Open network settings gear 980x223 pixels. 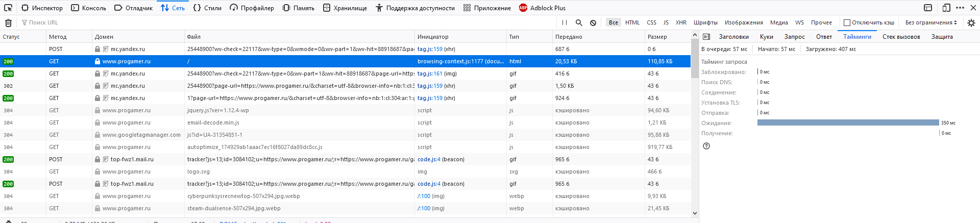point(971,22)
